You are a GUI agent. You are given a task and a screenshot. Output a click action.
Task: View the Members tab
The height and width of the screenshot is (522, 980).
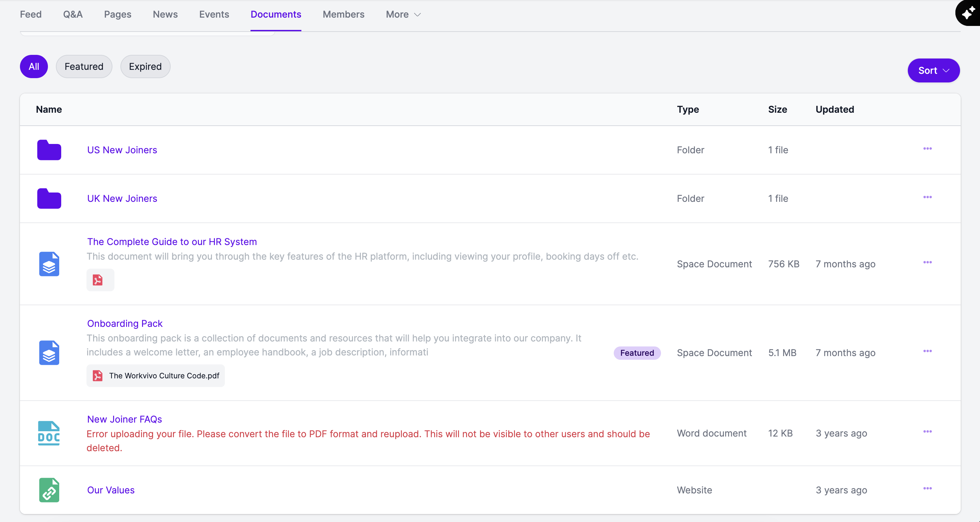[344, 14]
